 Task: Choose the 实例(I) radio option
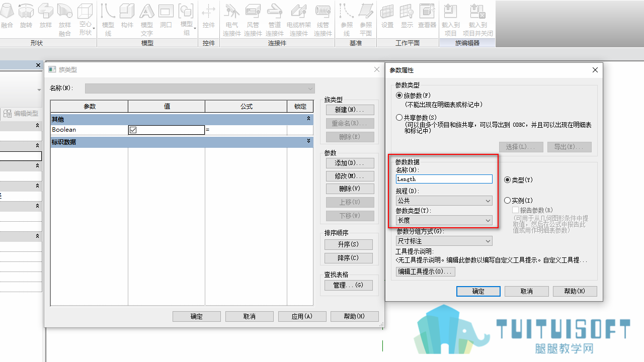point(508,201)
